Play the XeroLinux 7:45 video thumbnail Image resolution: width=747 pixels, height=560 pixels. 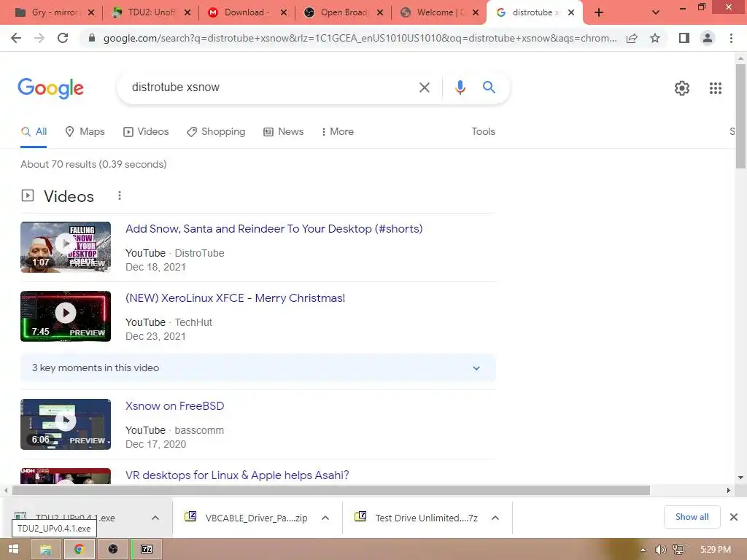pyautogui.click(x=66, y=316)
